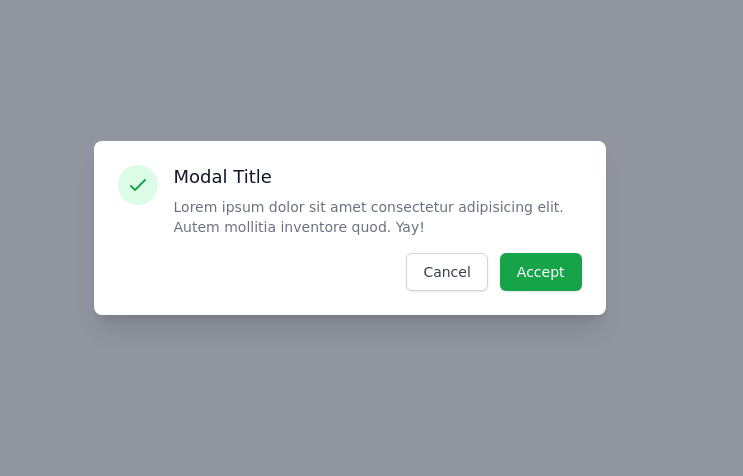
Task: Dismiss the dialog with Cancel
Action: point(447,272)
